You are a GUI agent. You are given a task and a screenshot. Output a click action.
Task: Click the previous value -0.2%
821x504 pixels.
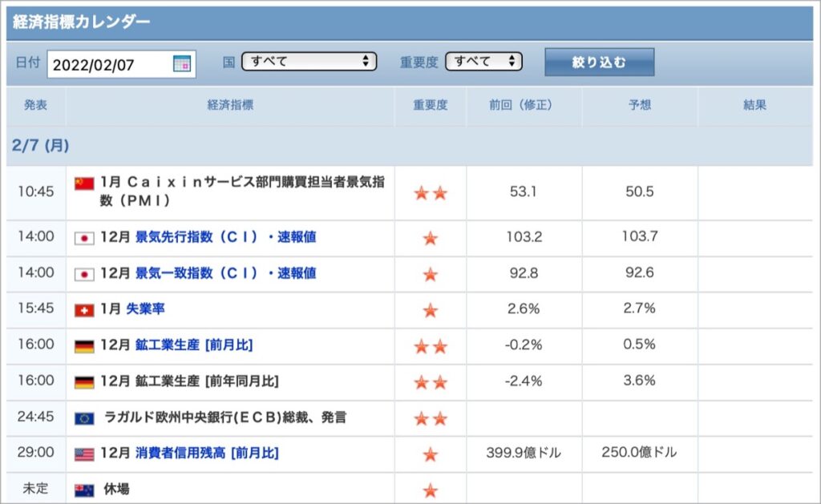tap(524, 345)
